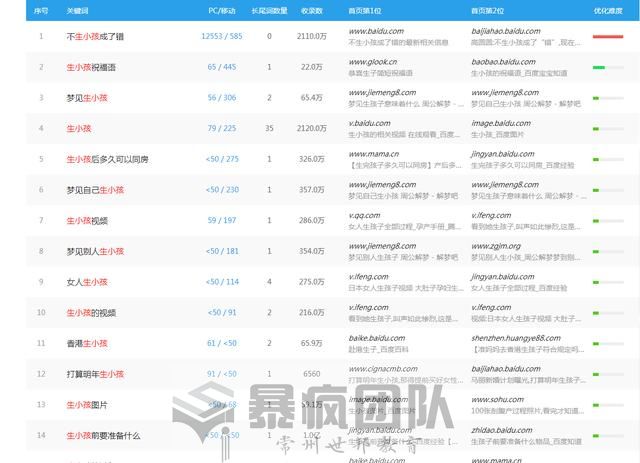The image size is (640, 463).
Task: Click the index value 12553 / 585
Action: pyautogui.click(x=222, y=36)
